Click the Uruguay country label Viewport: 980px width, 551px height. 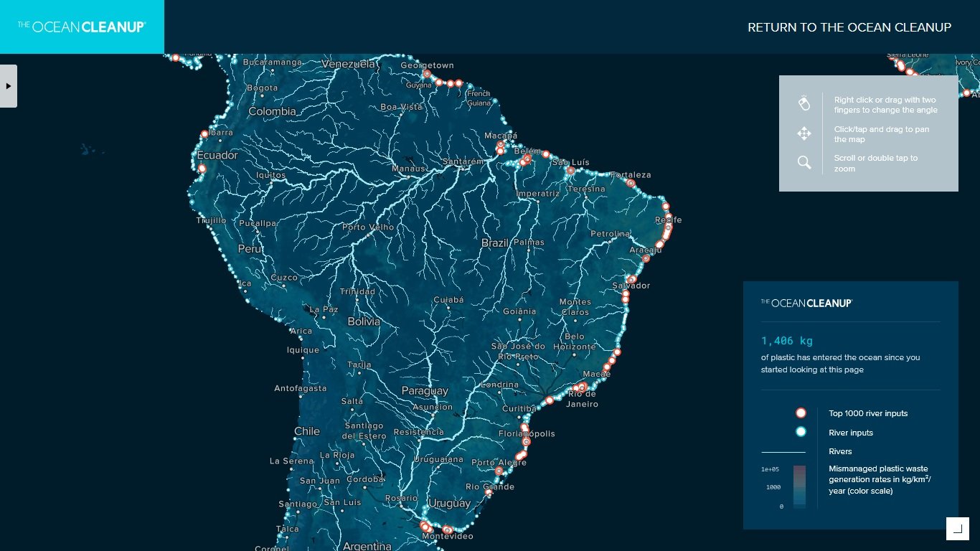tap(449, 503)
